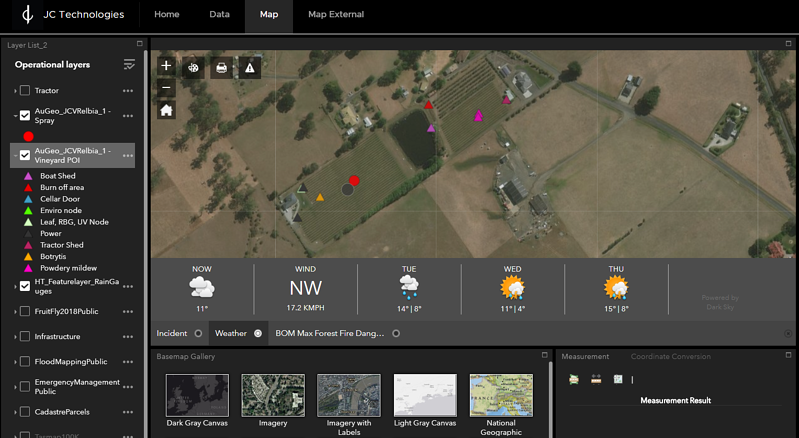The width and height of the screenshot is (799, 438).
Task: Turn on the Infrastructure layer
Action: click(25, 337)
